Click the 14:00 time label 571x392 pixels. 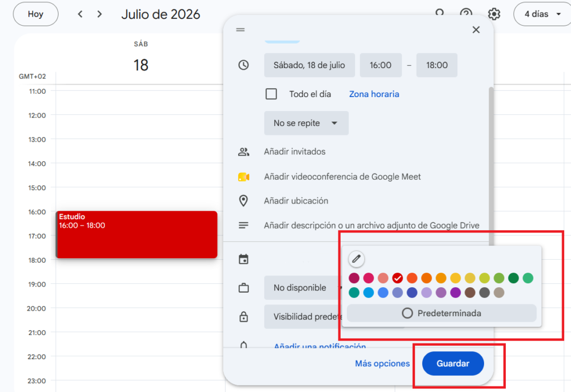tap(37, 163)
